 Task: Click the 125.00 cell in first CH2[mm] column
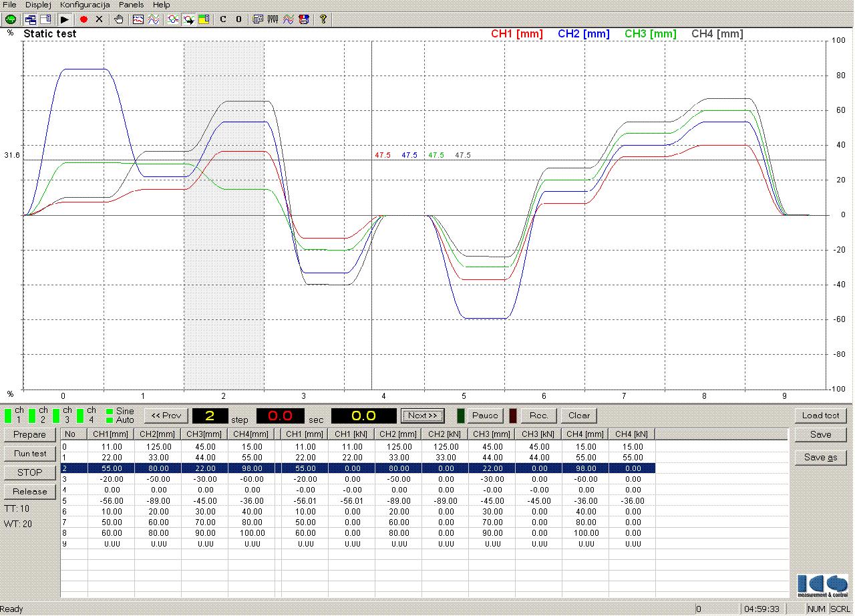click(x=157, y=447)
